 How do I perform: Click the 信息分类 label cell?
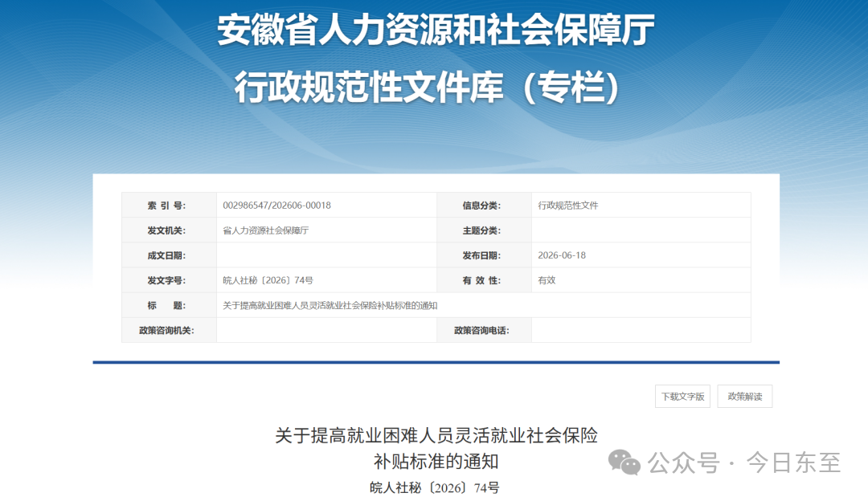[x=485, y=205]
